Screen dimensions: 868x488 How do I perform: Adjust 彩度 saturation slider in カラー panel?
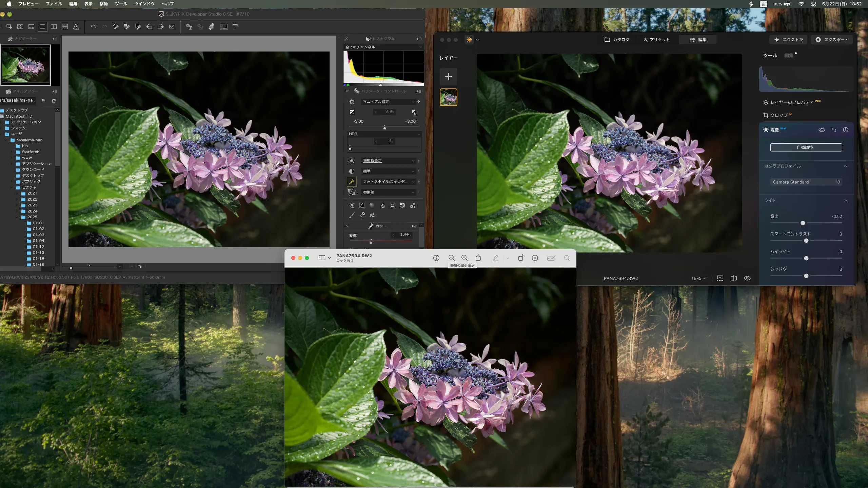tap(381, 241)
